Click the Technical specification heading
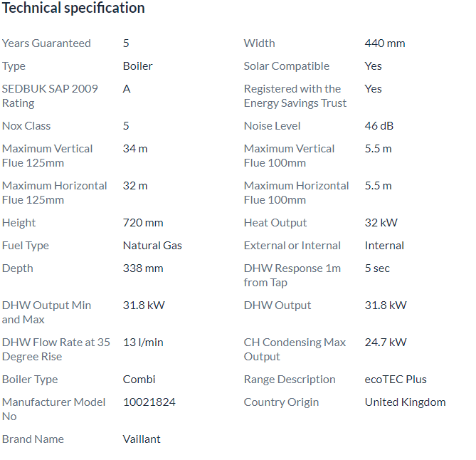The image size is (476, 460). pyautogui.click(x=73, y=9)
